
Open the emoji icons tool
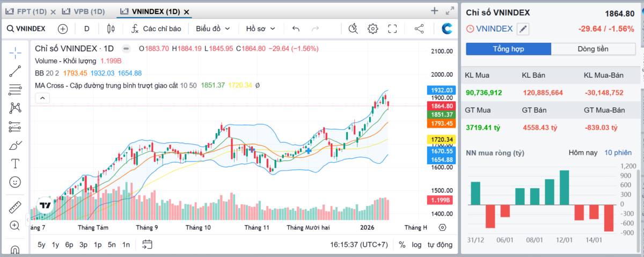(15, 182)
